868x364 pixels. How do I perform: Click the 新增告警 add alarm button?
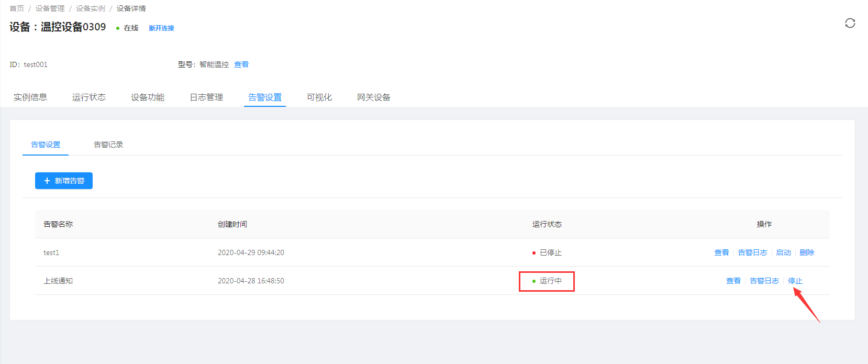[64, 181]
